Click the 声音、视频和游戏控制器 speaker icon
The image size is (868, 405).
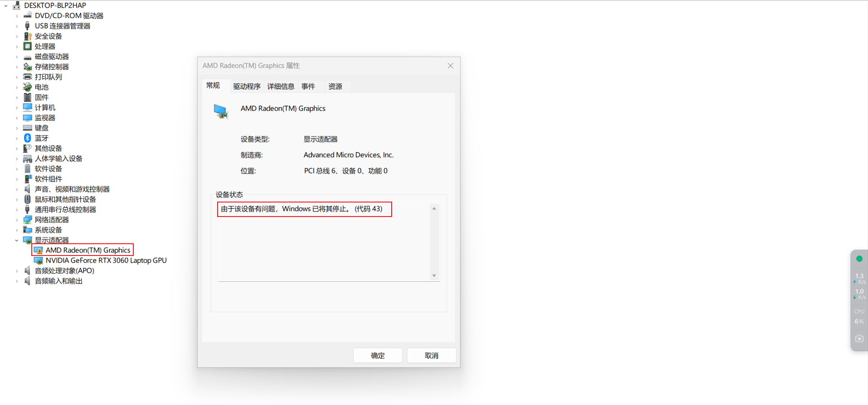click(x=28, y=189)
